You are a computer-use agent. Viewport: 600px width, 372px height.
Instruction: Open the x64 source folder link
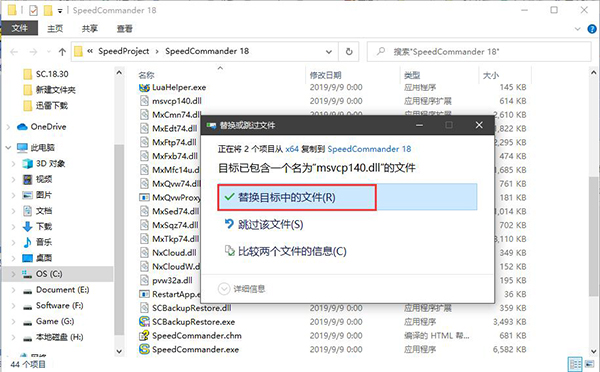point(292,149)
